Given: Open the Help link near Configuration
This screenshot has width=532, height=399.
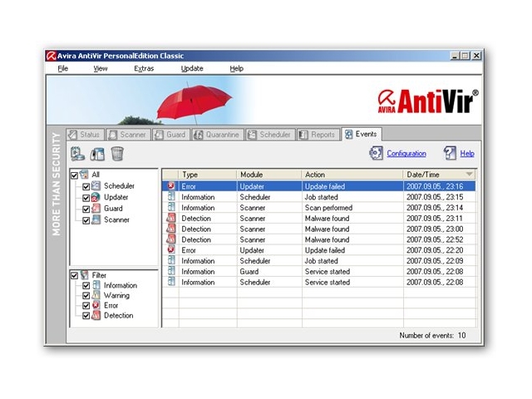Looking at the screenshot, I should coord(467,153).
